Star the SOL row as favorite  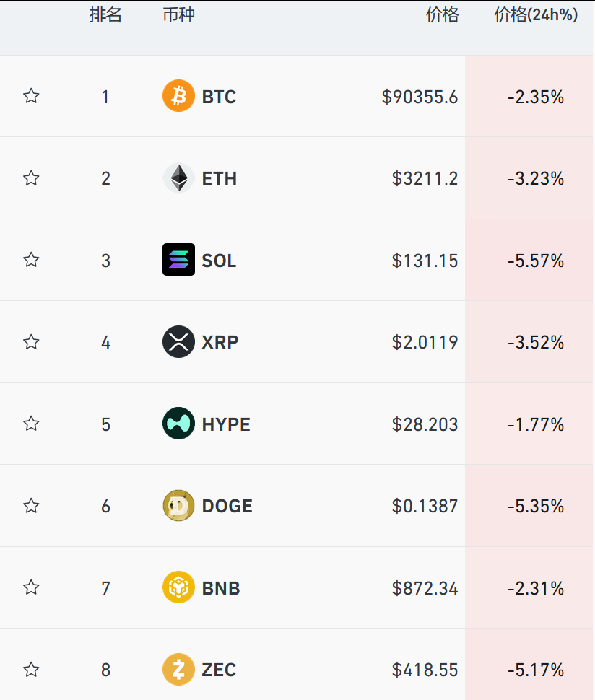(31, 260)
